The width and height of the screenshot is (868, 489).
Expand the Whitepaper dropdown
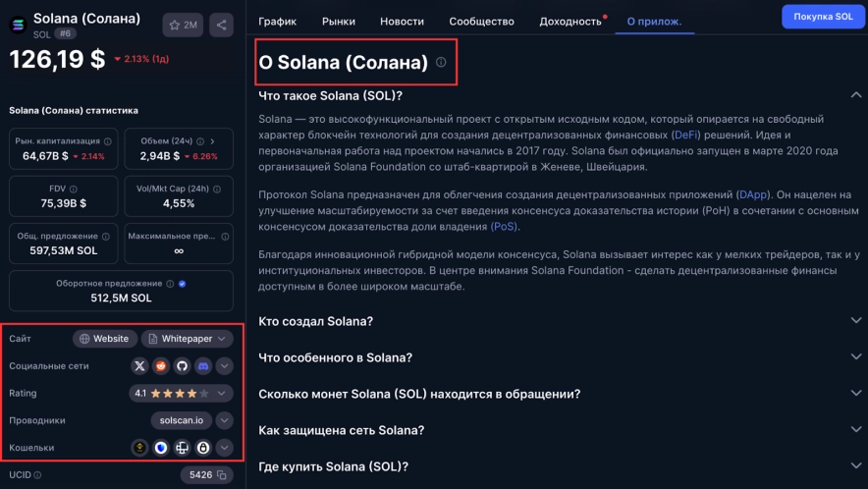click(187, 339)
